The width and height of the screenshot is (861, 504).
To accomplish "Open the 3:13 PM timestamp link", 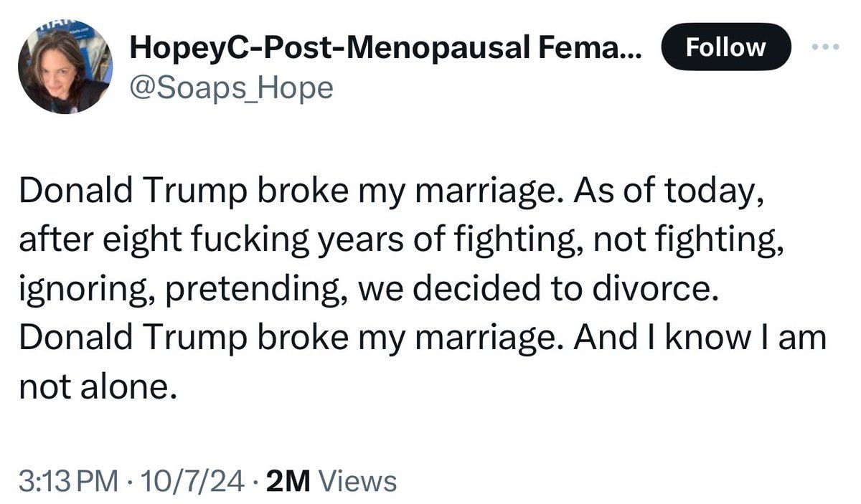I will (x=67, y=480).
